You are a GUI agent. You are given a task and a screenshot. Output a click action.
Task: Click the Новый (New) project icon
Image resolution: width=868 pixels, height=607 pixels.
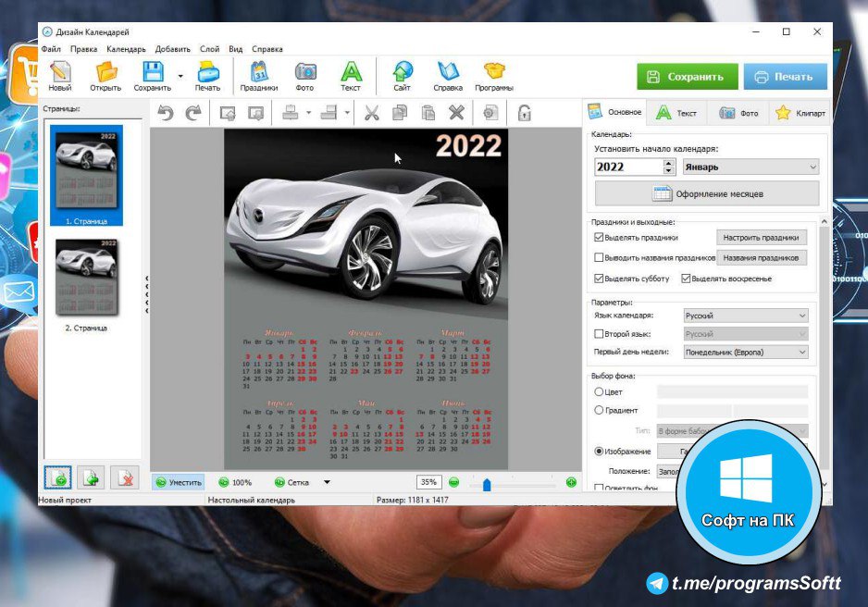coord(60,73)
